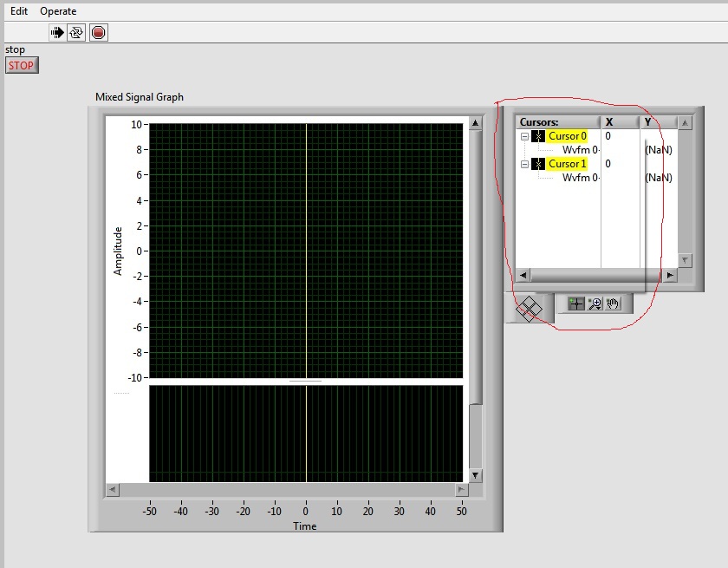Click cursor legend scroll left arrow

[523, 275]
